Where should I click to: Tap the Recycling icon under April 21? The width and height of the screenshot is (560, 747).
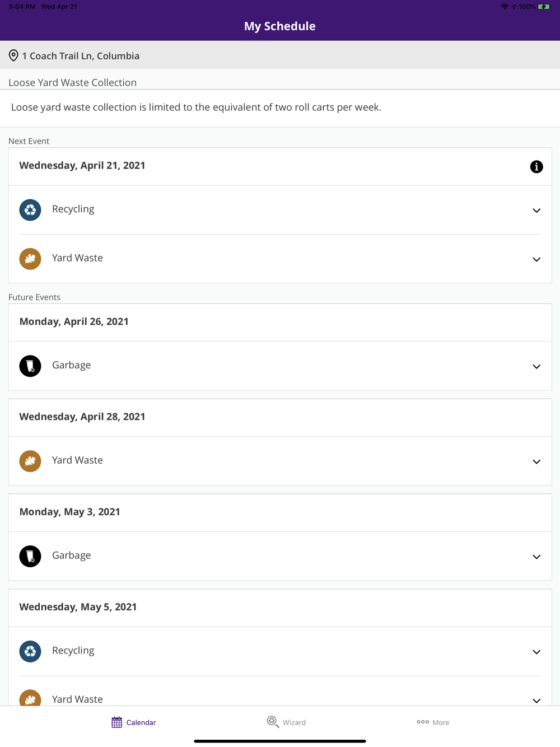(30, 210)
